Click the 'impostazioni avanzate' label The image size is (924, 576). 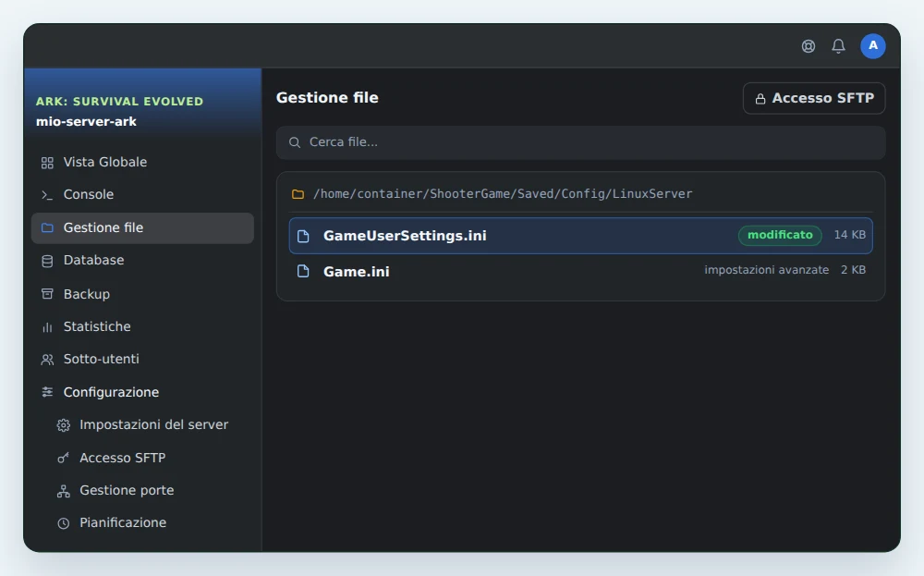point(766,270)
